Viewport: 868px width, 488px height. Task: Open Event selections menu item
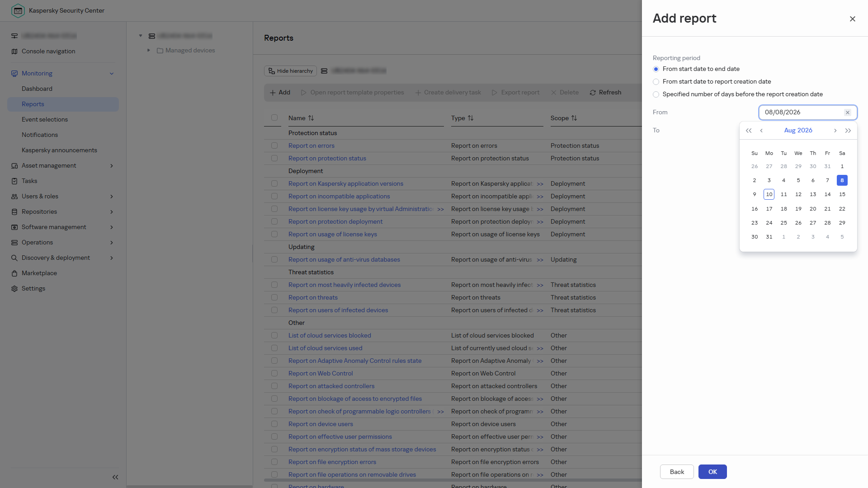(x=45, y=120)
